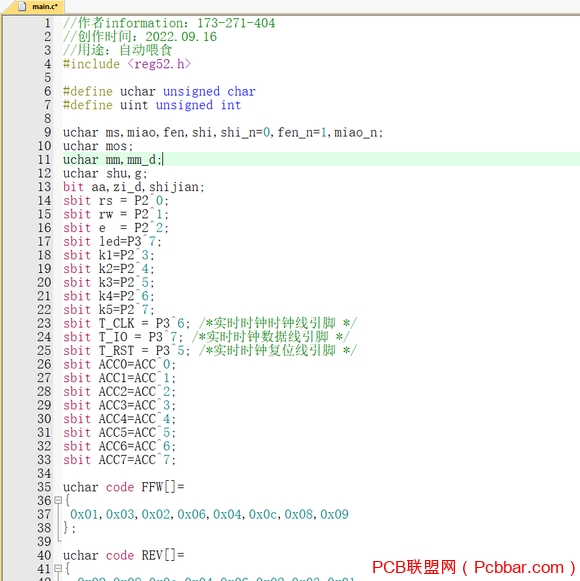This screenshot has height=581, width=580.
Task: Click the 'uchar mos;' declaration
Action: click(98, 146)
